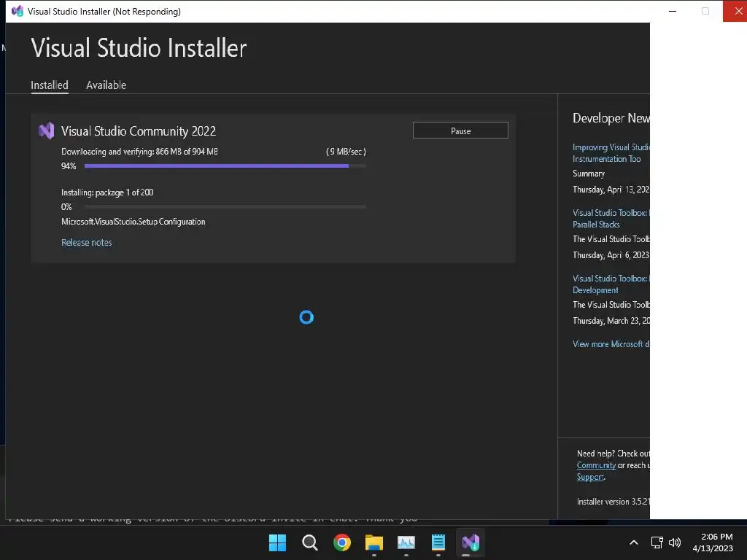Click the Visual Studio Installer taskbar icon
The width and height of the screenshot is (747, 560).
coord(471,542)
